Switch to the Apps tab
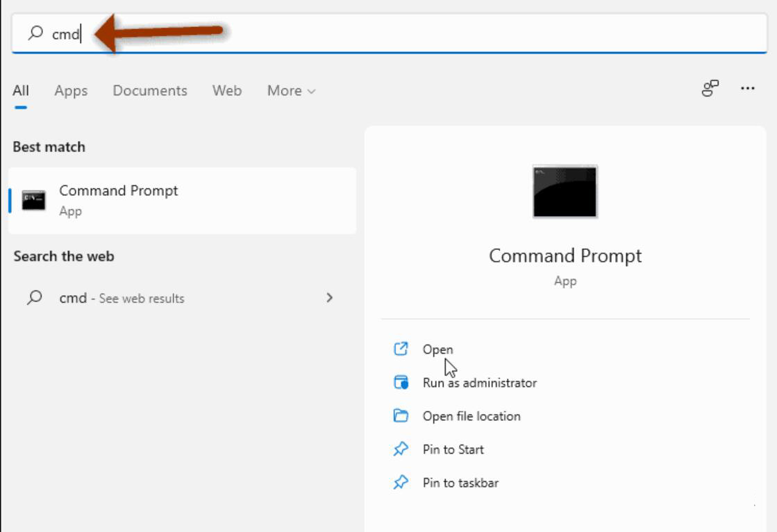Viewport: 777px width, 532px height. pos(70,90)
